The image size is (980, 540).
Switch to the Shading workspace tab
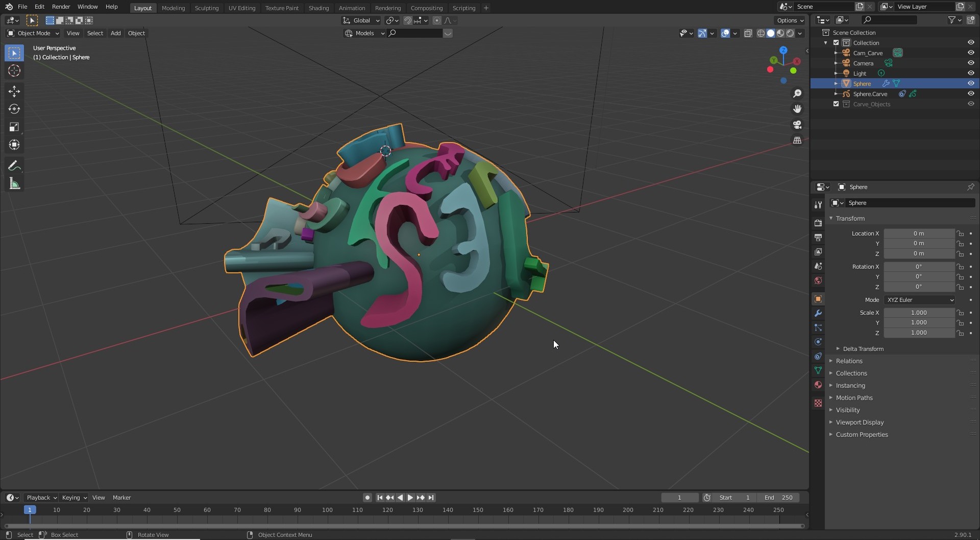(x=318, y=8)
